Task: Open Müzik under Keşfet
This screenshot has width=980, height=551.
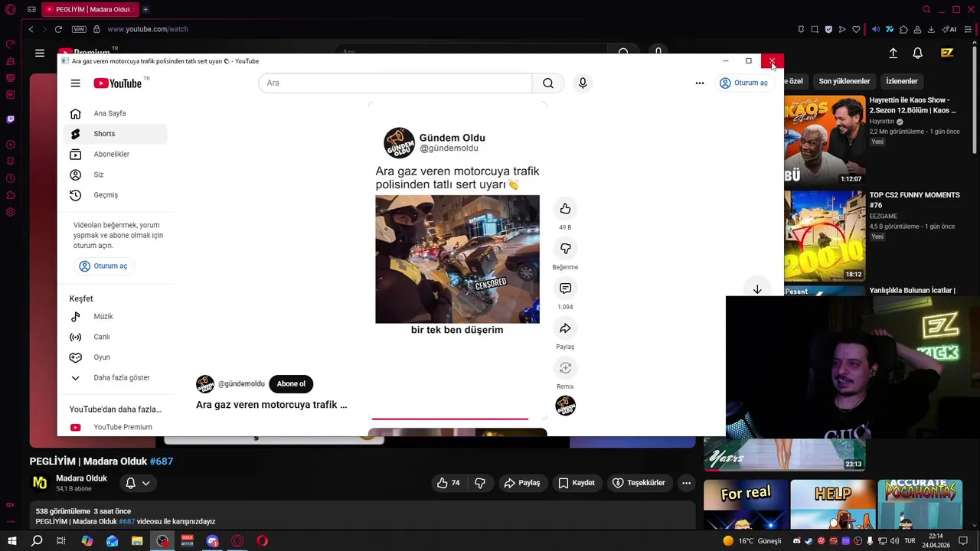Action: [x=116, y=316]
